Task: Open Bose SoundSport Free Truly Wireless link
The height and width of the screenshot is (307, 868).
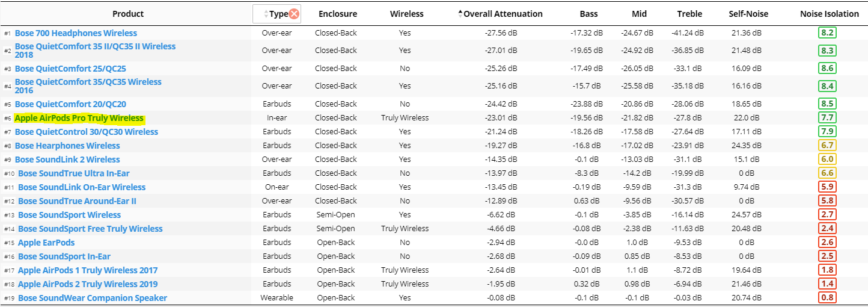Action: click(x=90, y=229)
